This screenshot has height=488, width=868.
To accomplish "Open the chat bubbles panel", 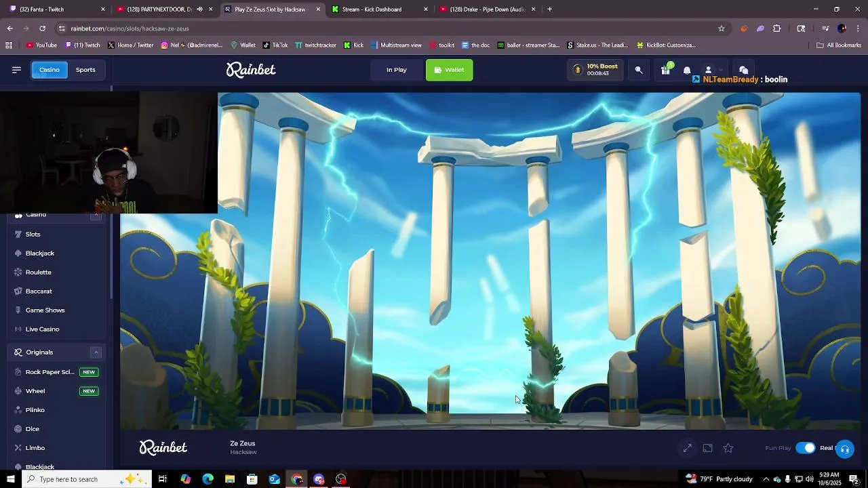I will 744,70.
